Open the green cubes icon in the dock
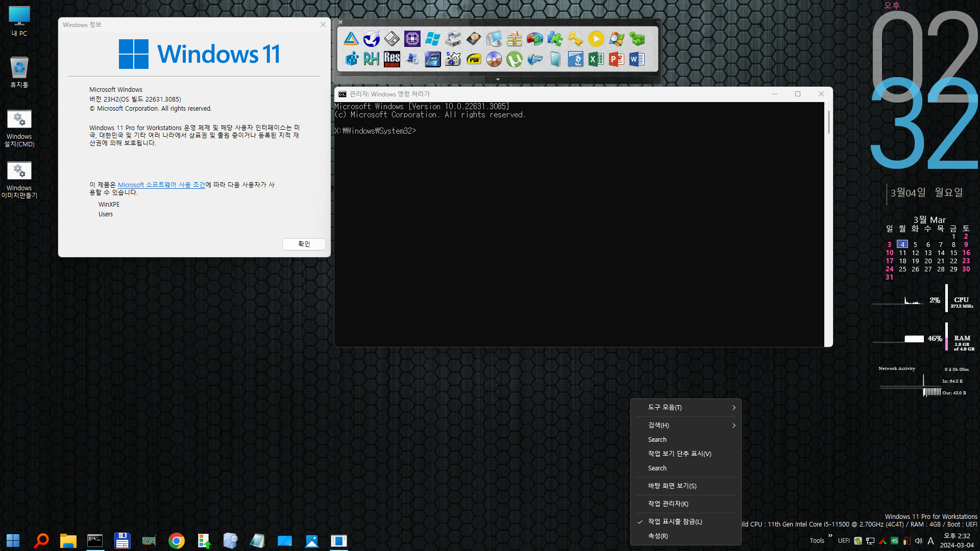 (636, 39)
